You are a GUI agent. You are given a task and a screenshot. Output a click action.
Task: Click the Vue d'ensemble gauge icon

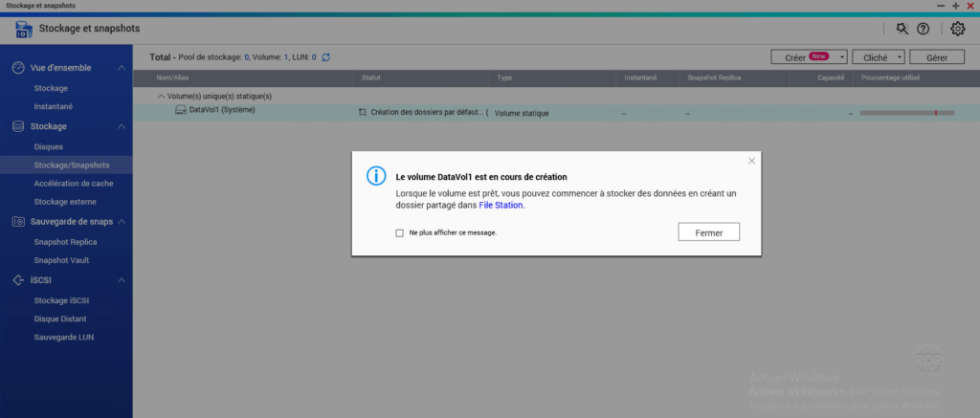[17, 69]
